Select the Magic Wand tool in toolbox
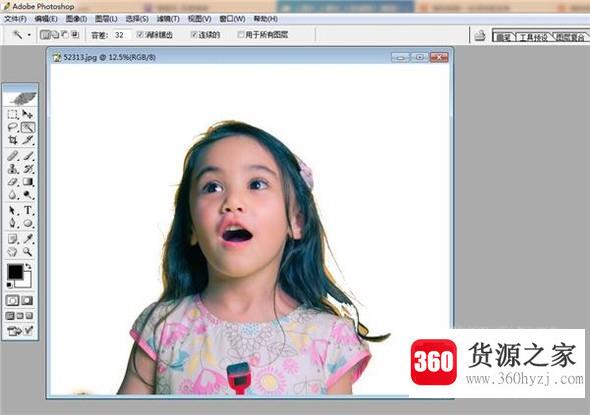The width and height of the screenshot is (590, 415). [x=28, y=128]
